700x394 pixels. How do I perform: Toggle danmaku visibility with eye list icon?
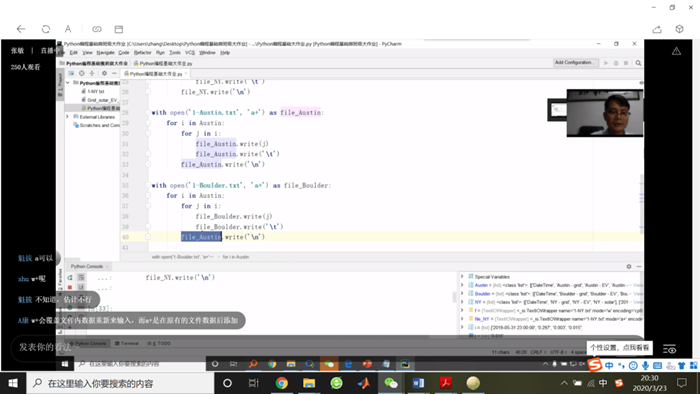click(669, 349)
